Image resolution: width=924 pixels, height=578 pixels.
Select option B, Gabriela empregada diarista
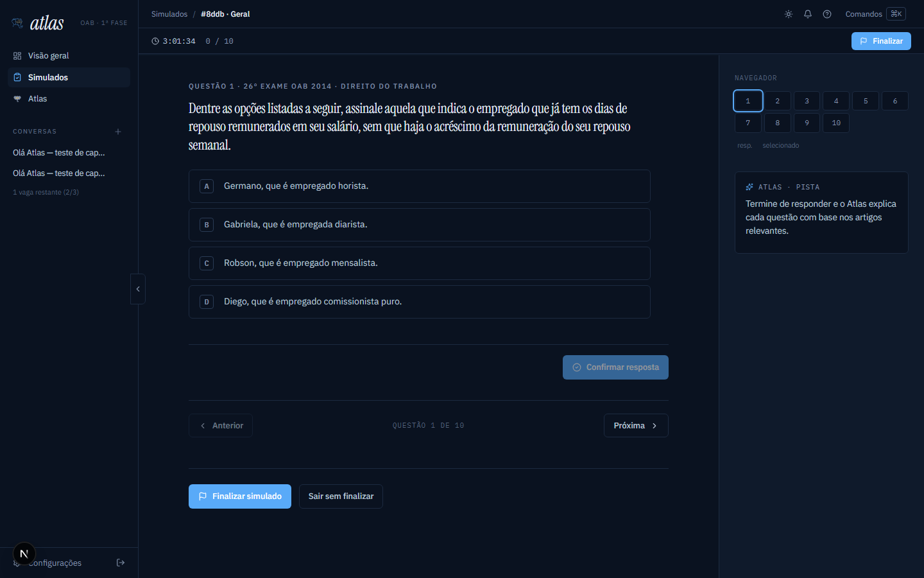[420, 225]
